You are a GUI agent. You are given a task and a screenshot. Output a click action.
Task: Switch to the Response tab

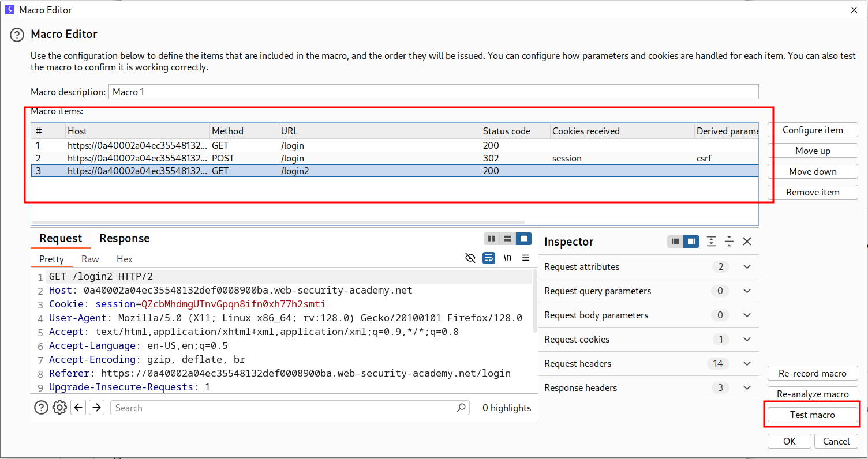[x=124, y=239]
